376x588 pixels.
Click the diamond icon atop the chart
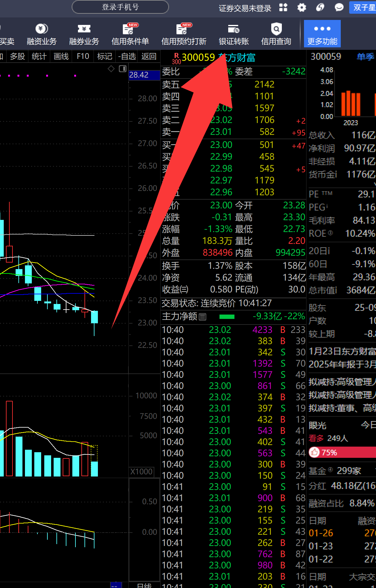point(111,69)
